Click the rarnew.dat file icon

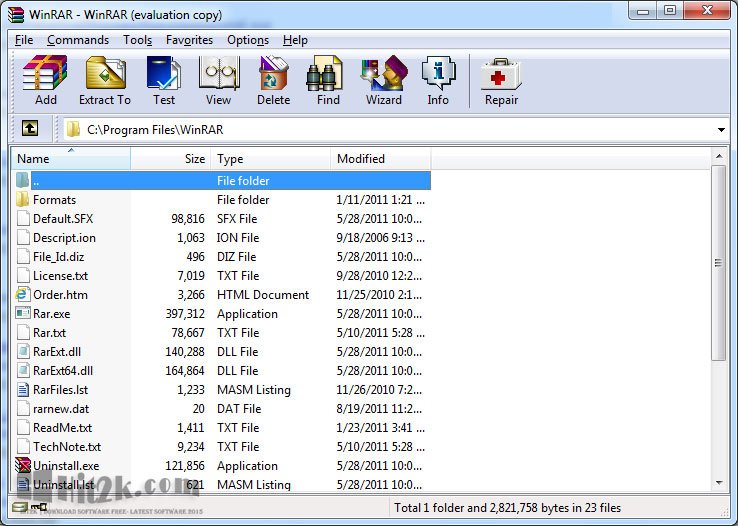point(23,408)
